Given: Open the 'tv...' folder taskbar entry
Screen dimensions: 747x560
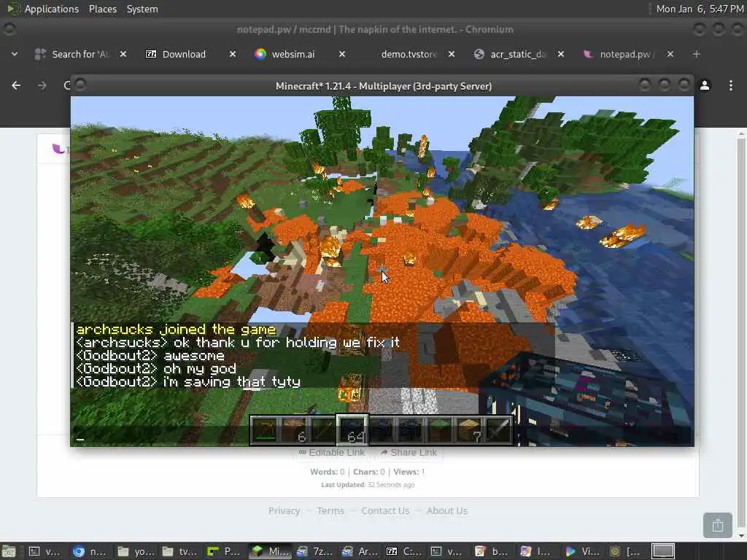Looking at the screenshot, I should (x=179, y=551).
